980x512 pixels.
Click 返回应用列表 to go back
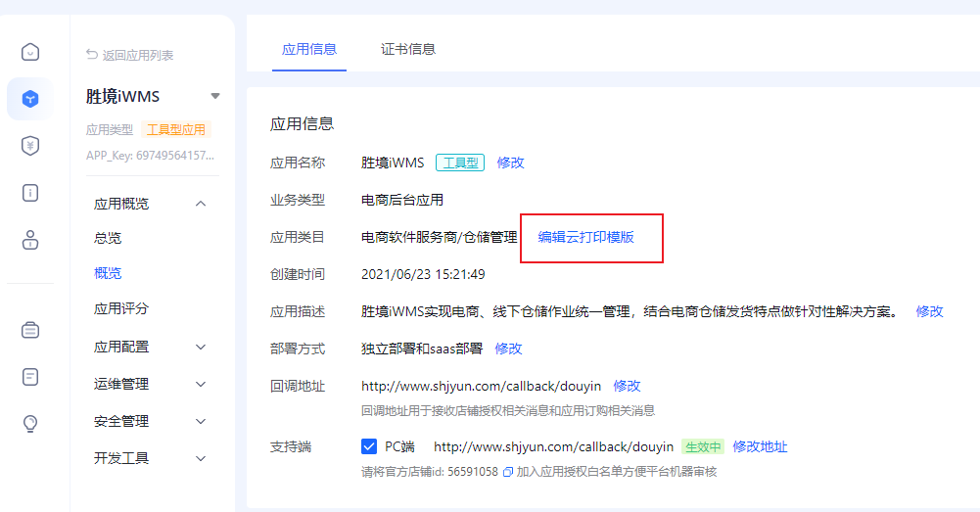(x=130, y=55)
